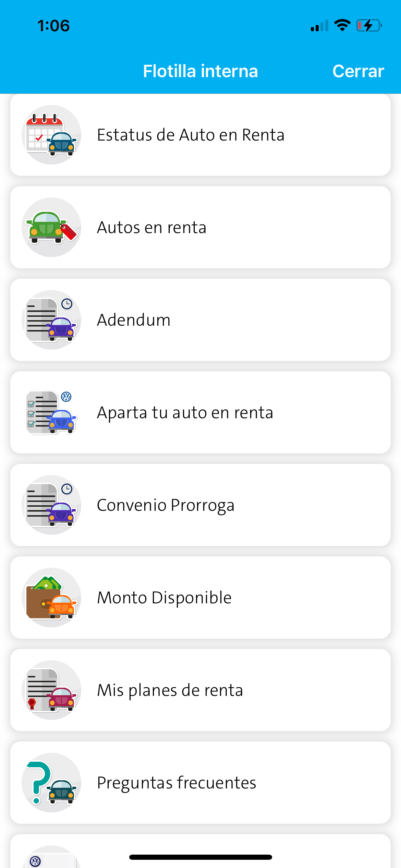Tap the Convenio Prorroga document icon
The height and width of the screenshot is (868, 401).
coord(51,505)
